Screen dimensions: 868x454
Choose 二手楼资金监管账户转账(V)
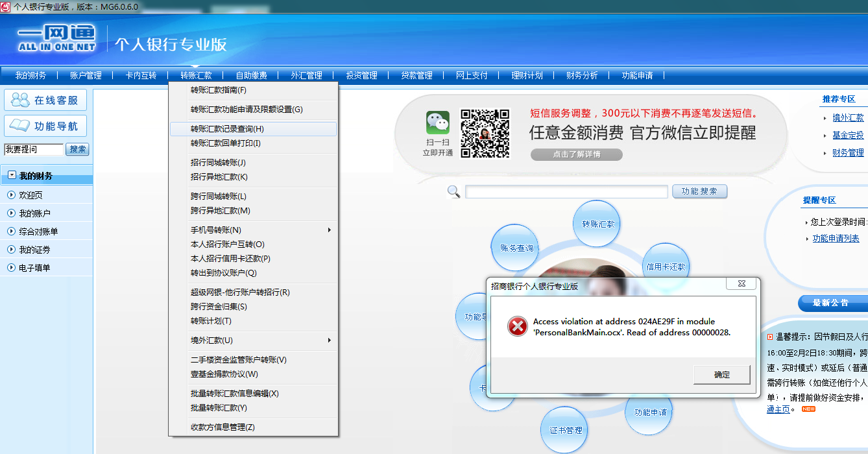point(253,360)
